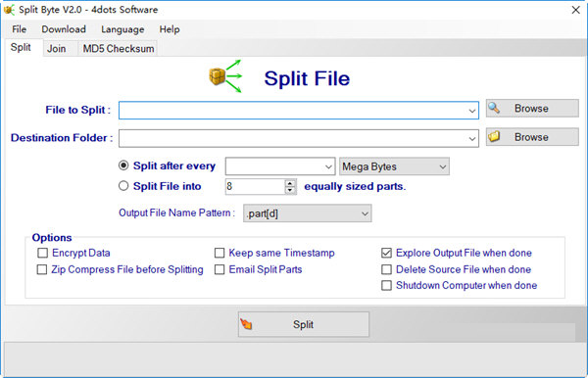Choose the Split File into radio option
Viewport: 588px width, 378px height.
pos(123,186)
